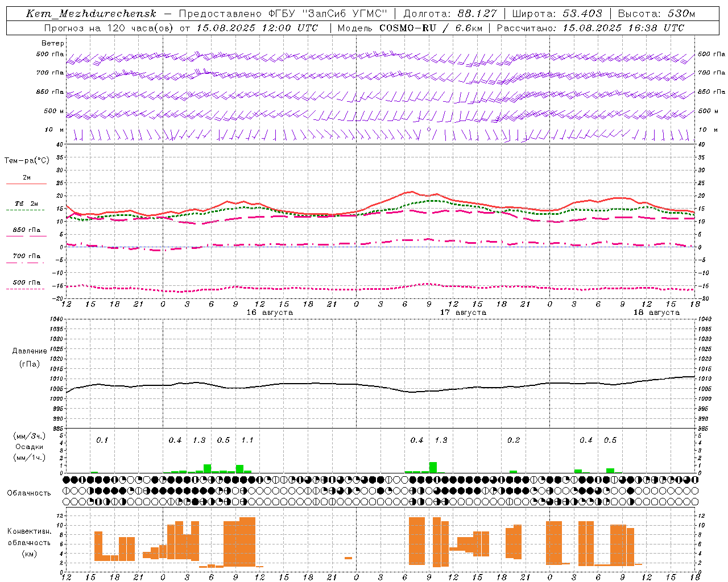Click the Осадки precipitation label
Image resolution: width=728 pixels, height=582 pixels.
(30, 447)
